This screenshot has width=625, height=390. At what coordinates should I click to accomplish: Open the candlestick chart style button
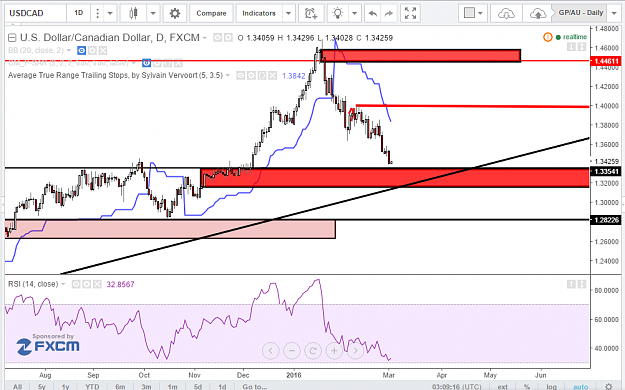point(134,13)
